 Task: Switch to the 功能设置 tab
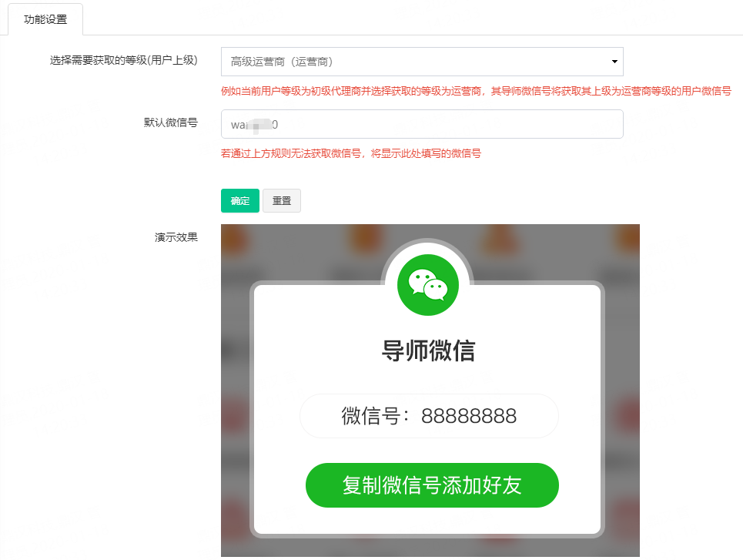pyautogui.click(x=45, y=19)
